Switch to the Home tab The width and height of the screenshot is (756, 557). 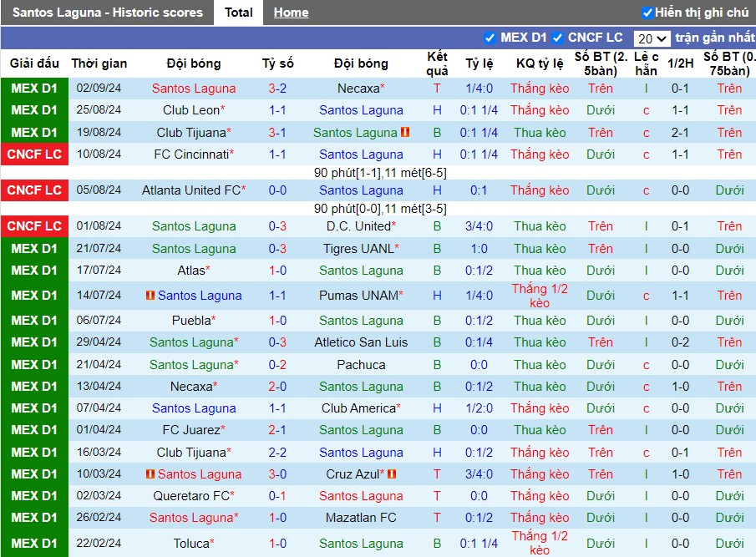pos(292,13)
